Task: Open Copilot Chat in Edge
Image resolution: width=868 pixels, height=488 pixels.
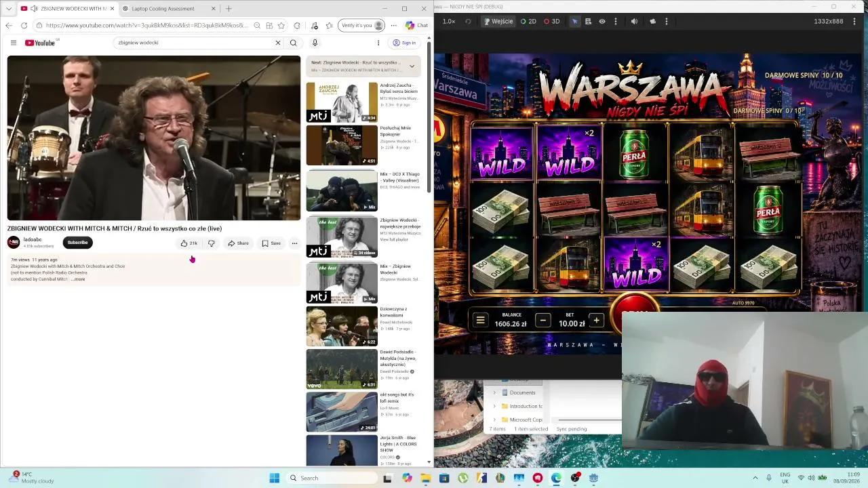Action: 417,26
